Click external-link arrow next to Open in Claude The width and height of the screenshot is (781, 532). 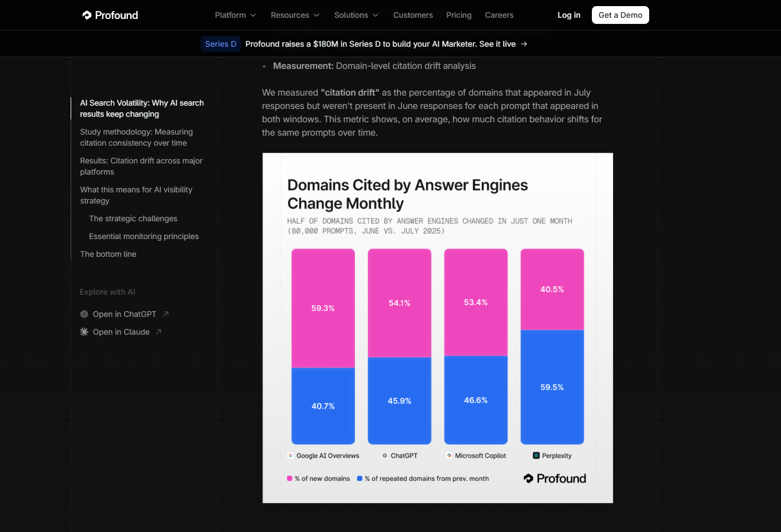tap(159, 332)
